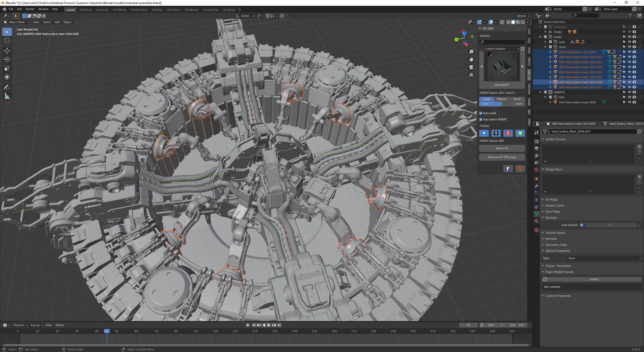Open QBlock Type None dropdown

pyautogui.click(x=604, y=258)
